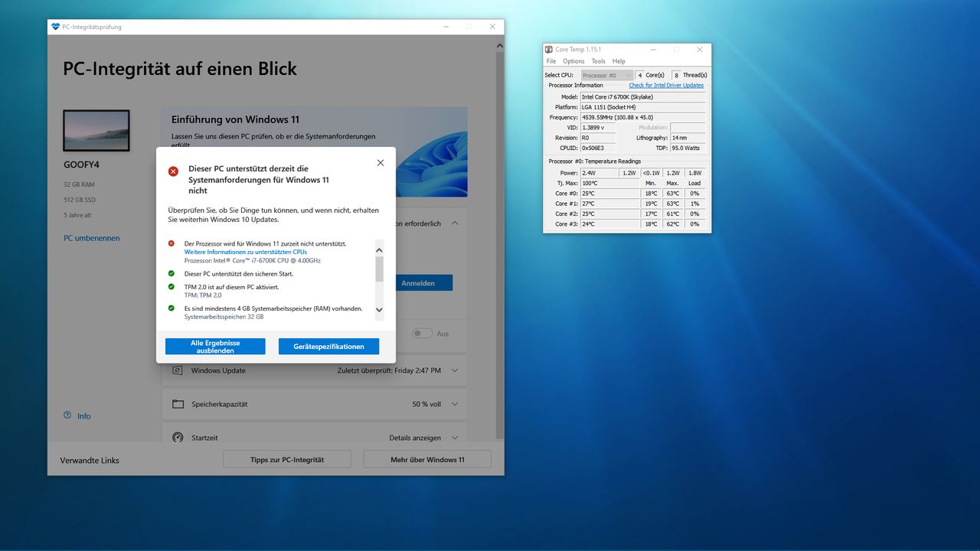Click Alle Ergebnisse ausblenden button
980x551 pixels.
[215, 347]
